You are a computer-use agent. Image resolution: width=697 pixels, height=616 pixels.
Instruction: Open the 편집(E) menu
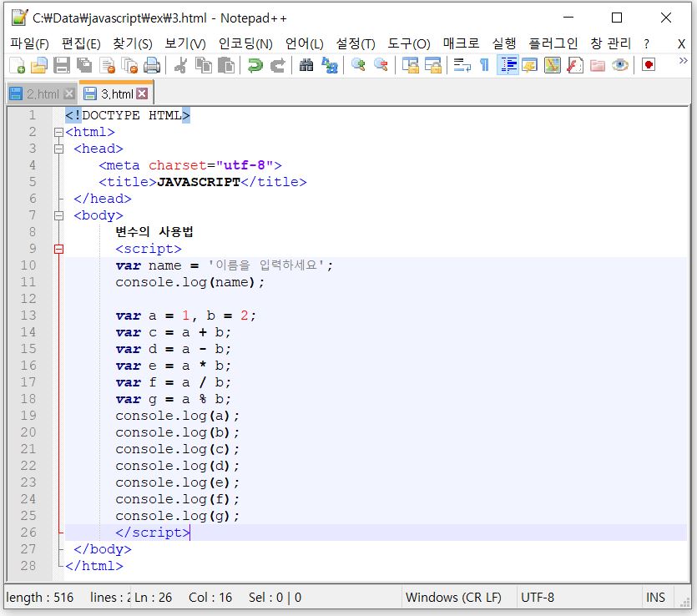[81, 43]
